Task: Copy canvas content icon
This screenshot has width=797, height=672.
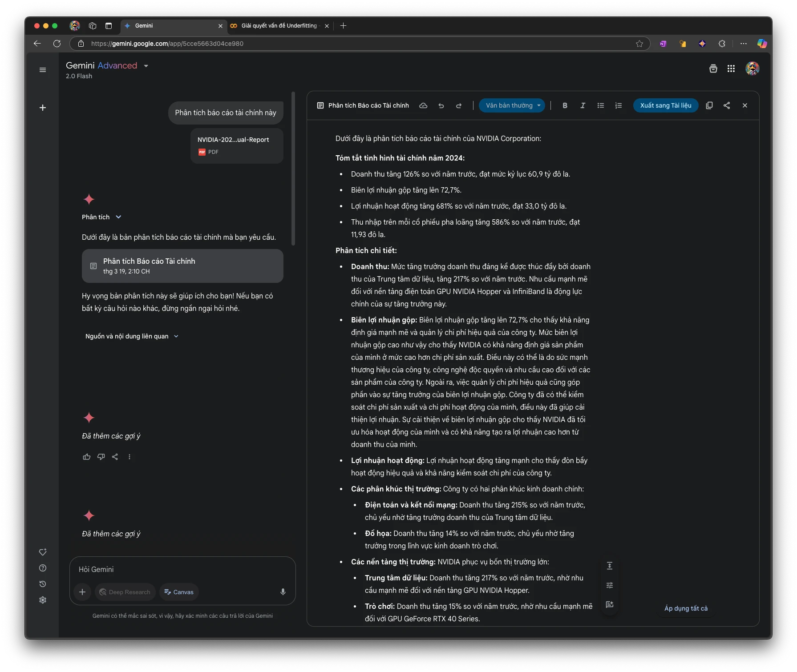Action: click(709, 105)
